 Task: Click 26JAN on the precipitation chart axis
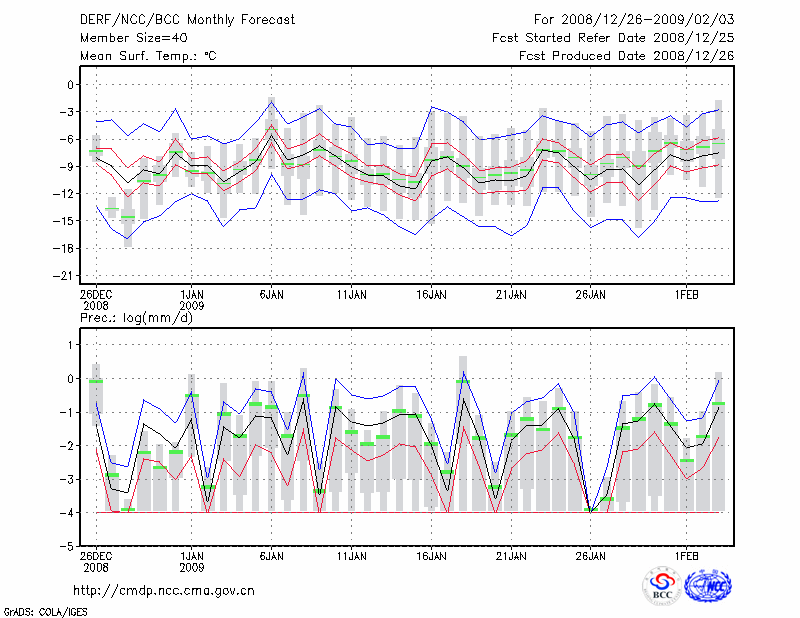pos(591,556)
